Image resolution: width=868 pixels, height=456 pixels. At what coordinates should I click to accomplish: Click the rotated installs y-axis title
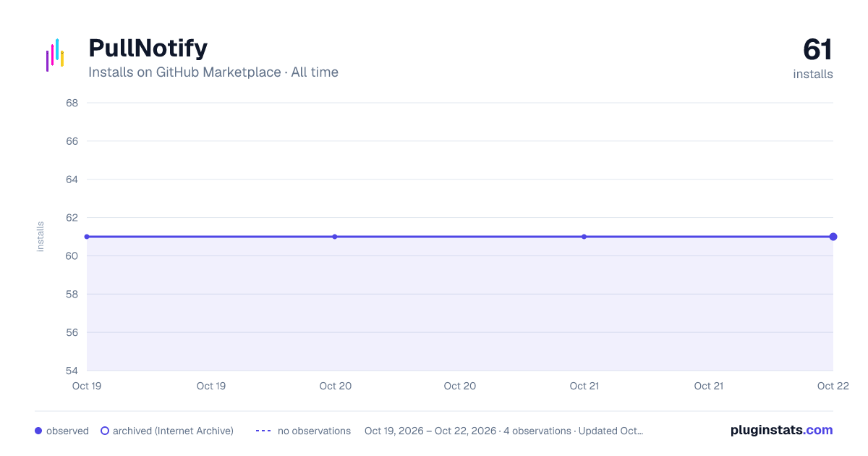point(41,237)
